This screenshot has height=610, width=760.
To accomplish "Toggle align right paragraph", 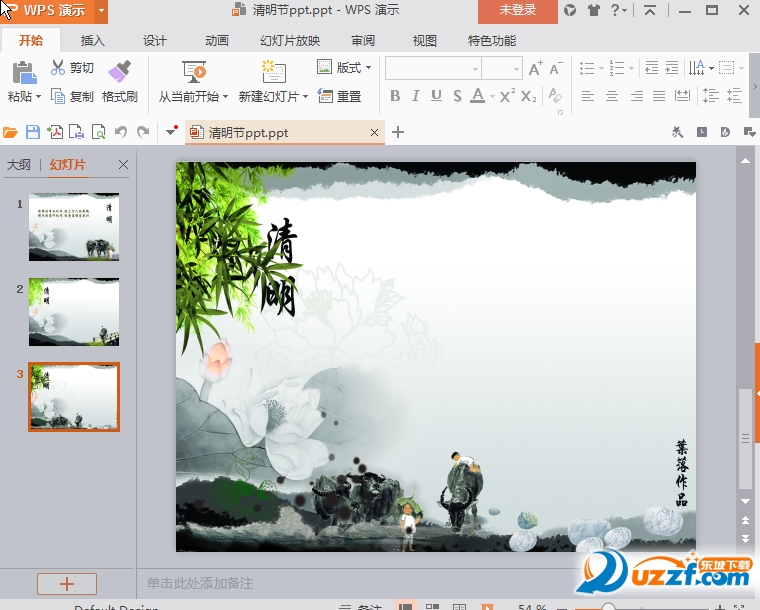I will tap(636, 96).
